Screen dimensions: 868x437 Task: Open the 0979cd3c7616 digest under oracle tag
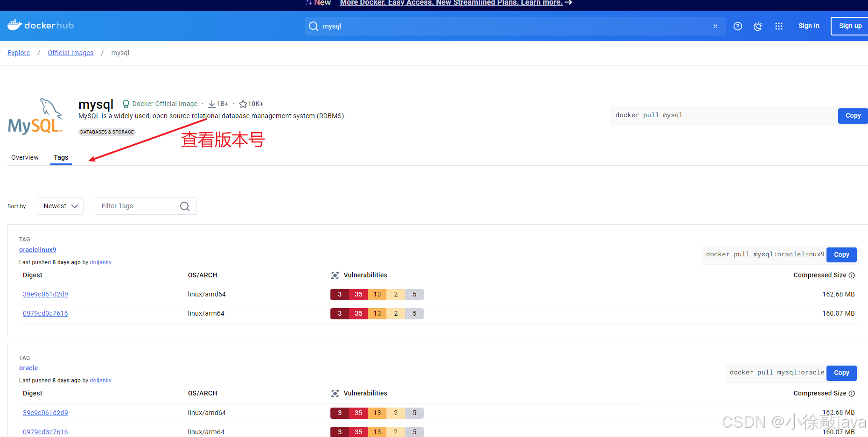point(45,432)
